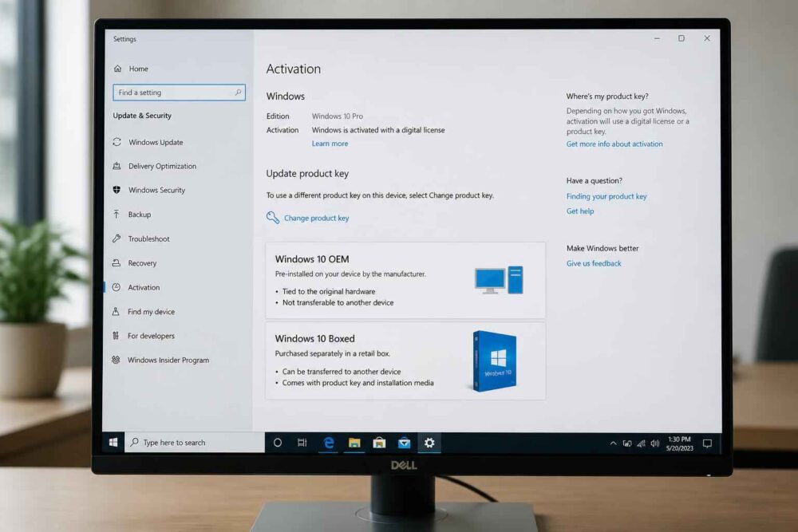Image resolution: width=798 pixels, height=532 pixels.
Task: Open the Windows Update page
Action: 156,142
